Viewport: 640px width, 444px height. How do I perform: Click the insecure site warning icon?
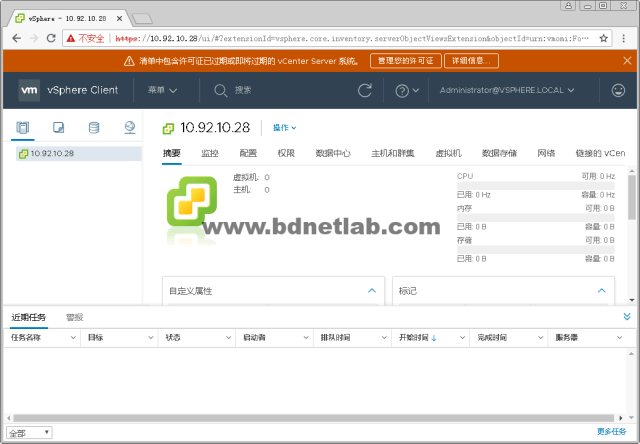tap(71, 38)
